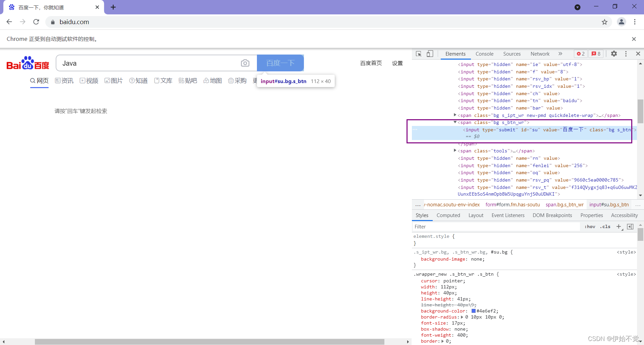Toggle device toolbar in DevTools
This screenshot has width=644, height=345.
[430, 54]
